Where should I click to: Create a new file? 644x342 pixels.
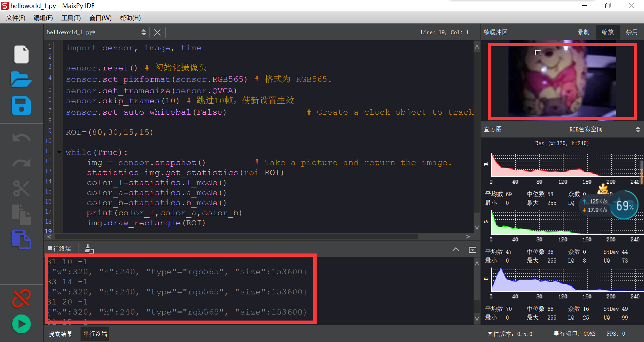tap(21, 54)
